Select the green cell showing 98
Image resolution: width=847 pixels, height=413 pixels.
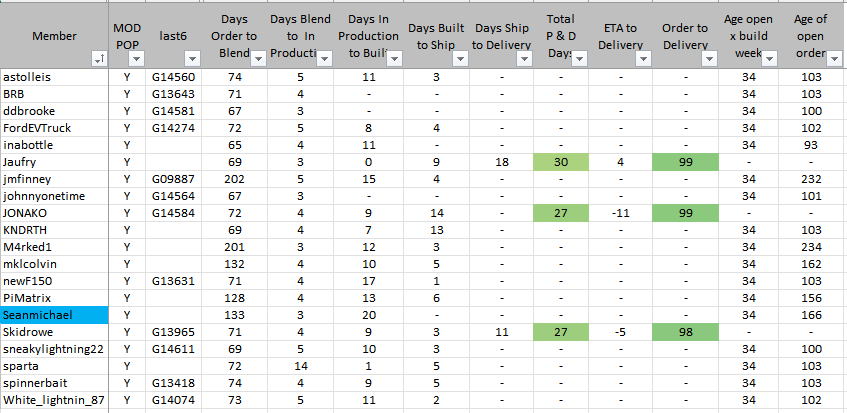pos(686,332)
